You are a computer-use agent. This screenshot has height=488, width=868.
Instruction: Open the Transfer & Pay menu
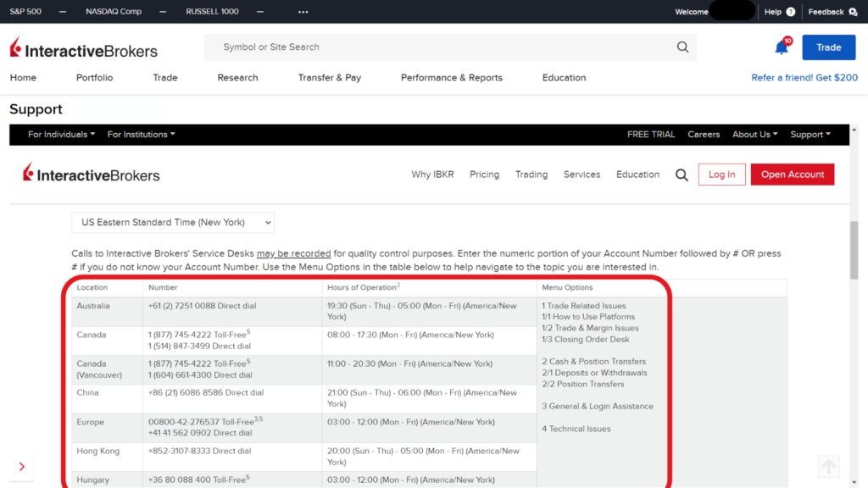tap(330, 77)
